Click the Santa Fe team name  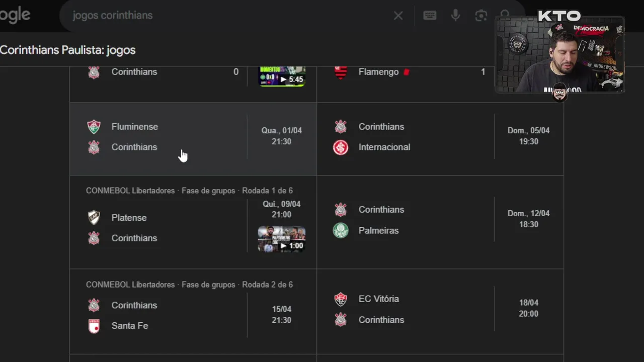coord(130,326)
